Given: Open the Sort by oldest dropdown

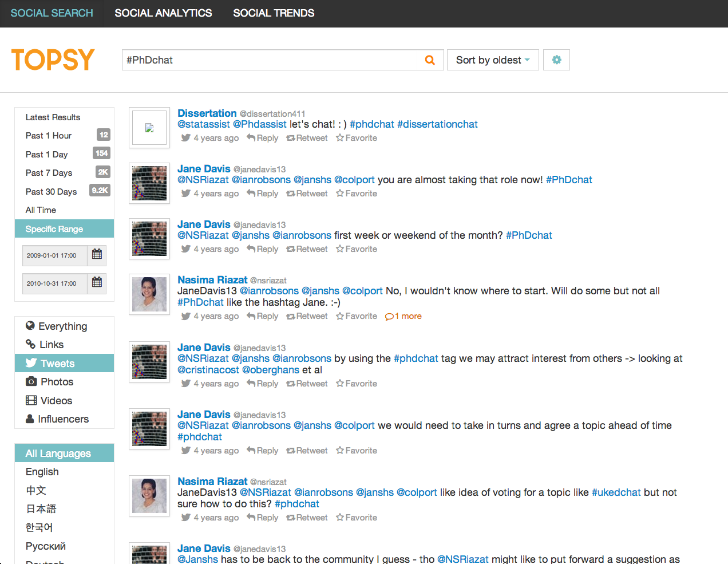Looking at the screenshot, I should click(x=493, y=60).
